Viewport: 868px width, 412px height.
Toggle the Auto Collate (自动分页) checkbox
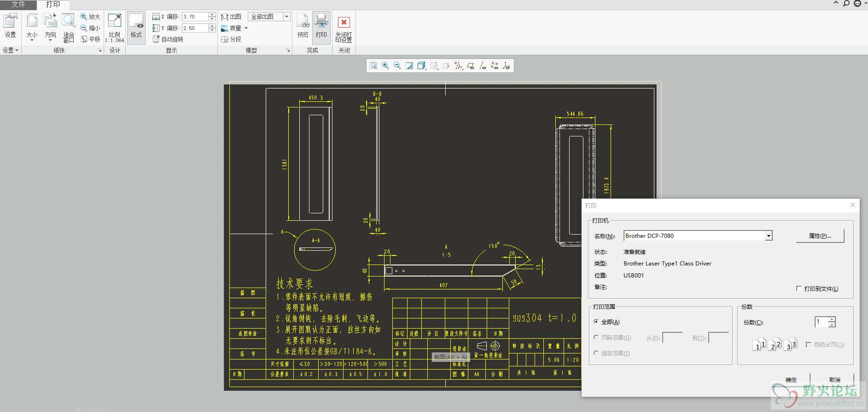pos(808,345)
